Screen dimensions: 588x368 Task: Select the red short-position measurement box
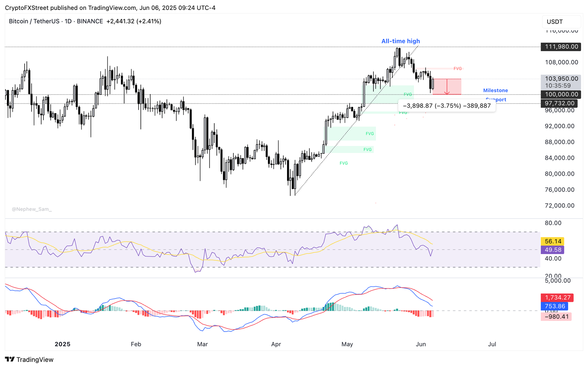click(x=447, y=87)
